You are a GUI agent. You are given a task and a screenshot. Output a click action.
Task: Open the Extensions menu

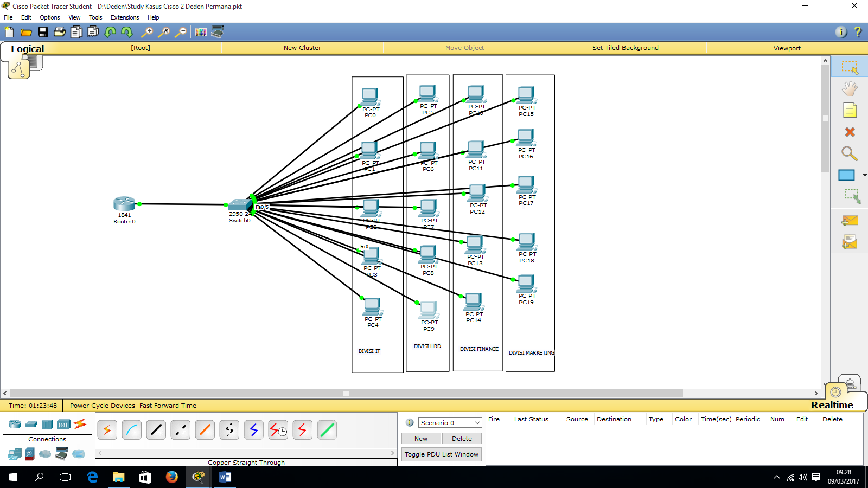125,17
